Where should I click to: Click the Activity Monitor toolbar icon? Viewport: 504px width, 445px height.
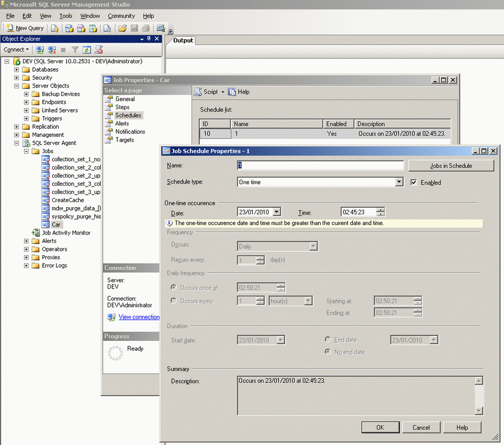pos(161,28)
